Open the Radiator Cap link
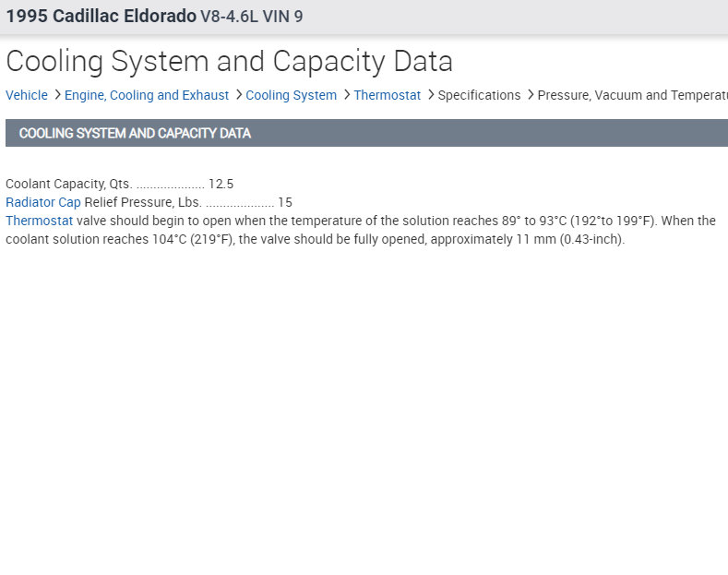Viewport: 728px width, 575px height. [x=43, y=202]
